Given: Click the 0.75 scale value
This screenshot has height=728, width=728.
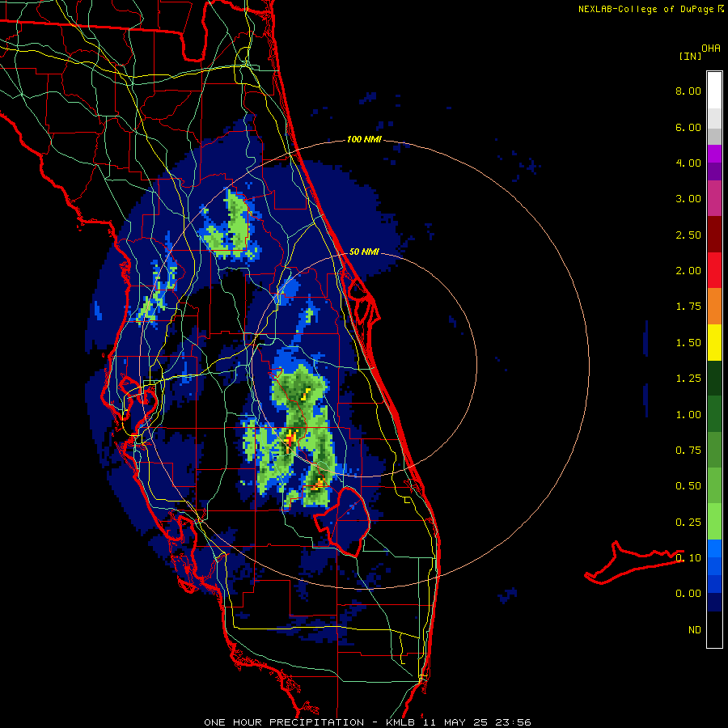Looking at the screenshot, I should (688, 451).
